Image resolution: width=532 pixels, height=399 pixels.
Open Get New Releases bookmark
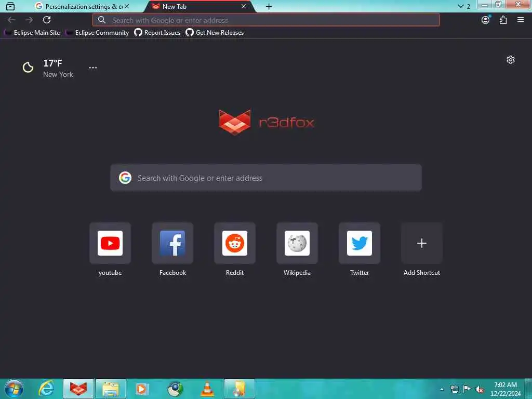click(x=215, y=33)
